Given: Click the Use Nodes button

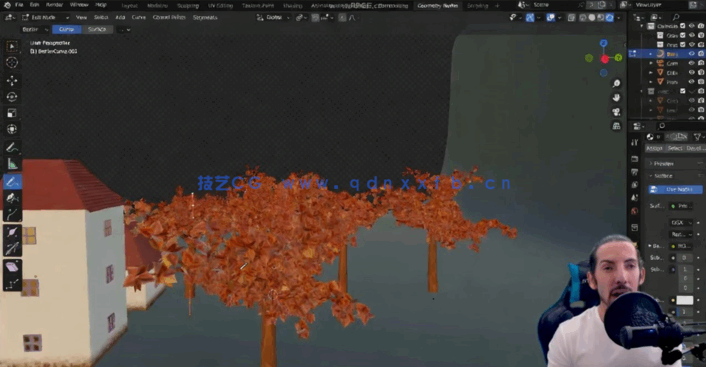Looking at the screenshot, I should [675, 190].
